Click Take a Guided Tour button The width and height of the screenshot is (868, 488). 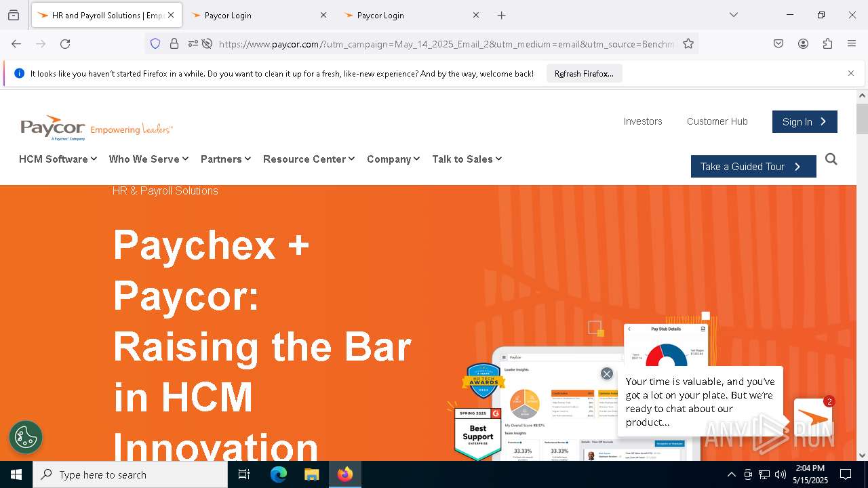(x=753, y=166)
